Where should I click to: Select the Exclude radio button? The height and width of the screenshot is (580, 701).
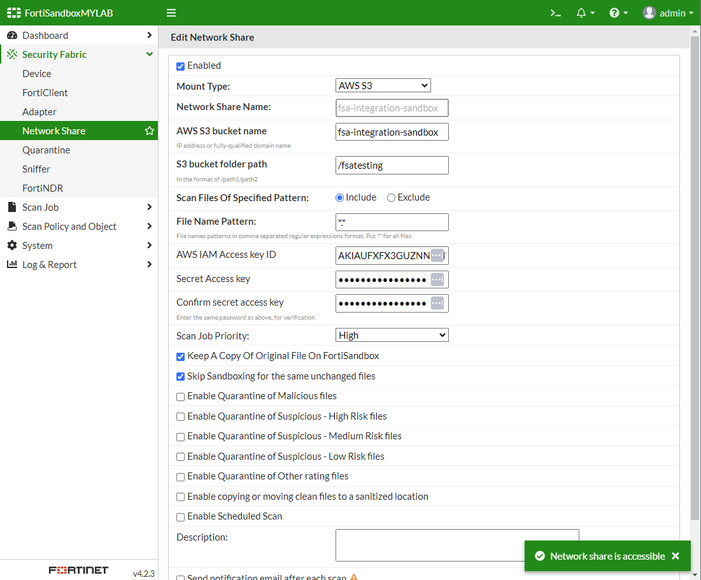point(391,198)
